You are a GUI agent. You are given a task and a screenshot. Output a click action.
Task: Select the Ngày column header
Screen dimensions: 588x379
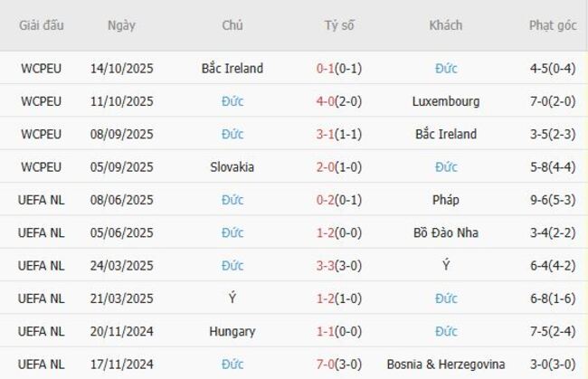pyautogui.click(x=121, y=25)
